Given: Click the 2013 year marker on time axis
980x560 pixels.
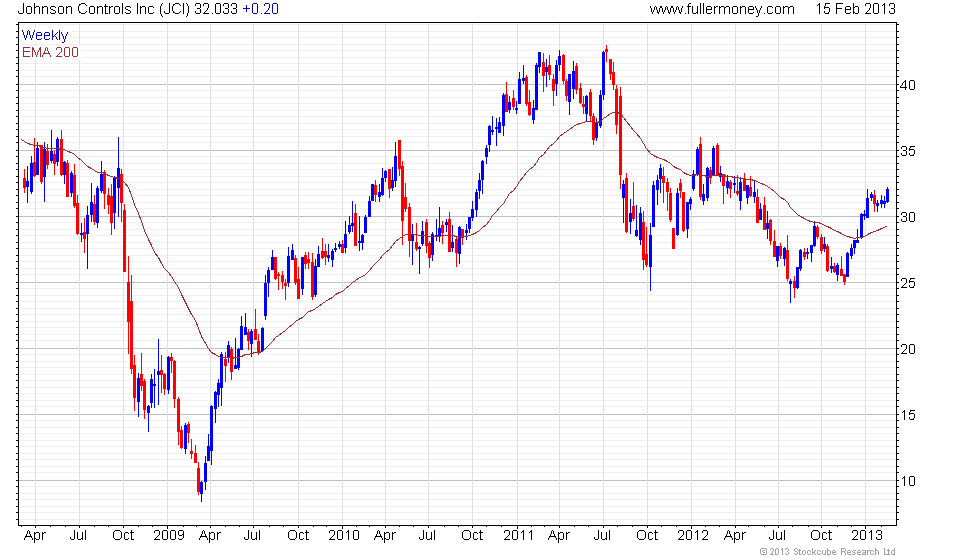Looking at the screenshot, I should pos(866,536).
